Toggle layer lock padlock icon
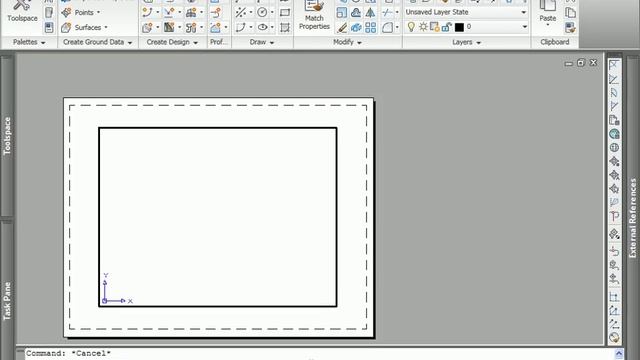640x360 pixels. (447, 27)
